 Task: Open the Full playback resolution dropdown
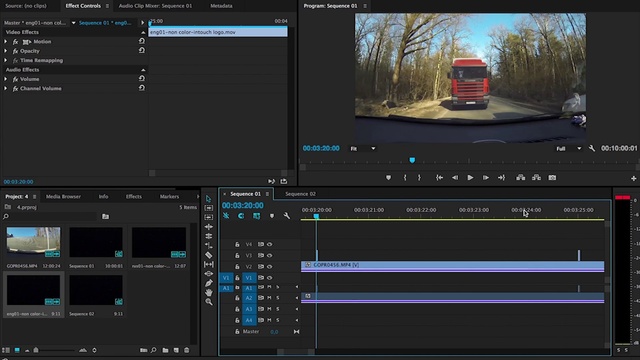(x=569, y=149)
